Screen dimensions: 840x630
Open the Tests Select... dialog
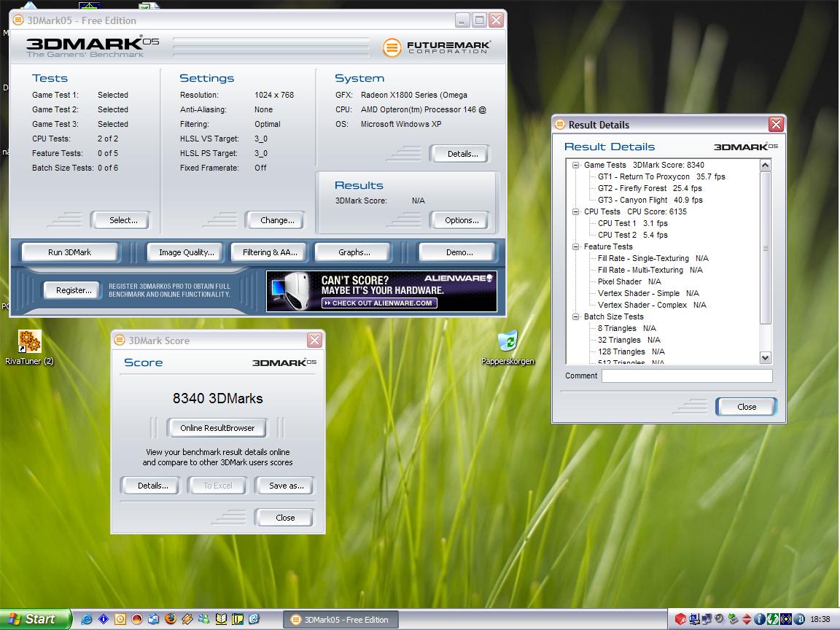tap(120, 220)
